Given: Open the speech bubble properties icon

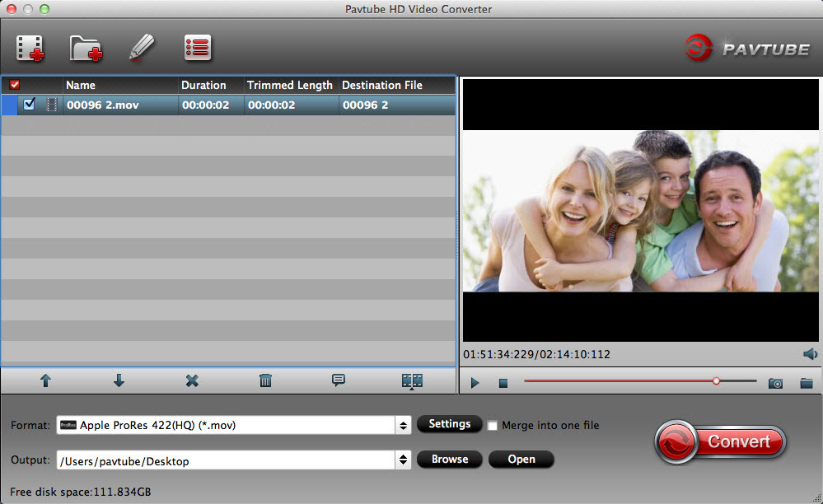Looking at the screenshot, I should [339, 380].
